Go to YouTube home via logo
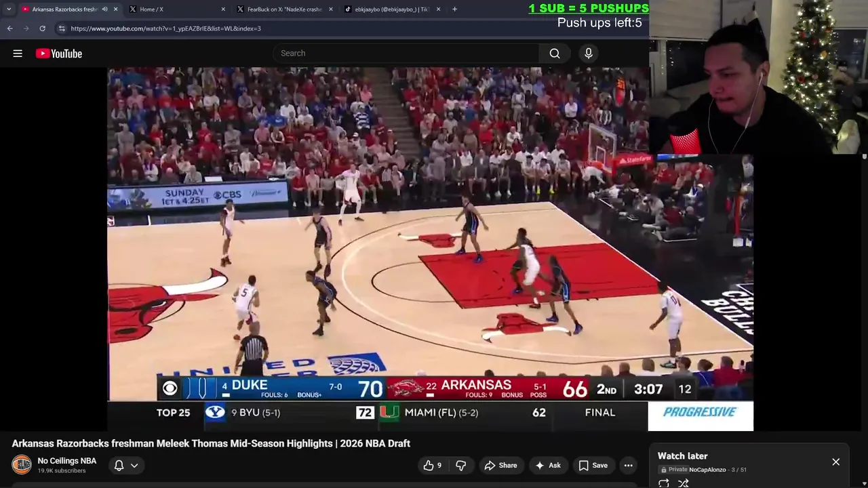868x488 pixels. [59, 54]
